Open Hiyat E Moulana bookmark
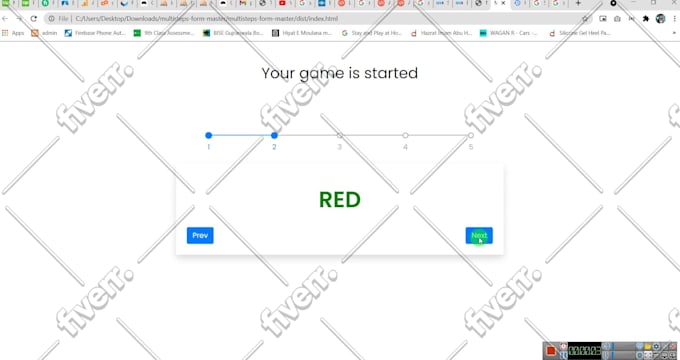The width and height of the screenshot is (680, 360). pyautogui.click(x=302, y=33)
